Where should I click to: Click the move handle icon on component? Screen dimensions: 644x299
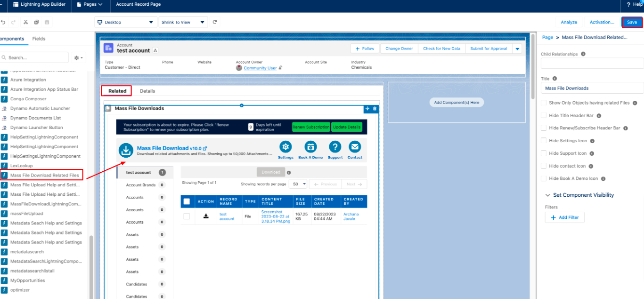[367, 109]
